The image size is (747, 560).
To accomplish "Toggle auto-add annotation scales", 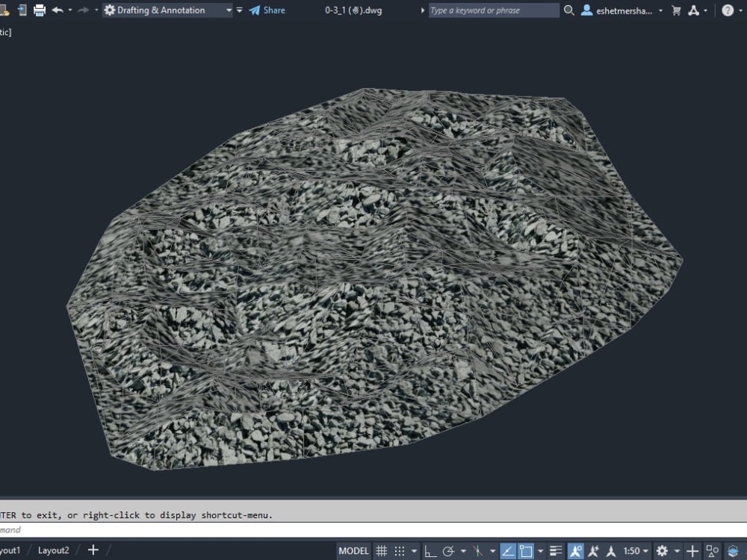I will point(593,551).
